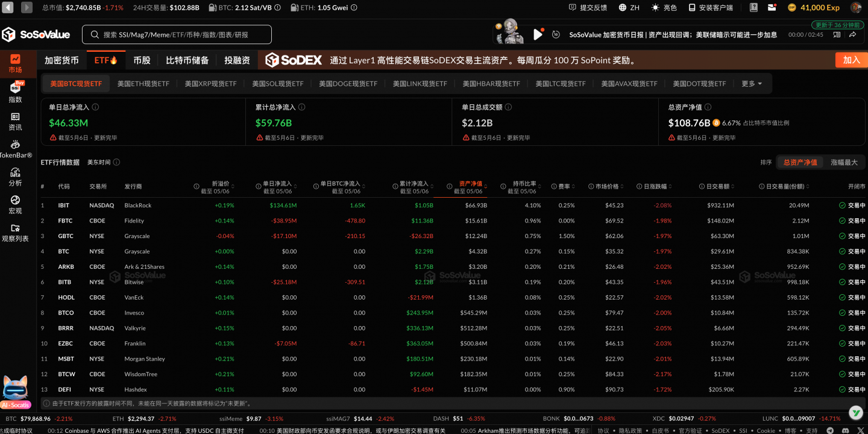Sort by the 市场价格 column header
The image size is (868, 434).
pos(606,186)
